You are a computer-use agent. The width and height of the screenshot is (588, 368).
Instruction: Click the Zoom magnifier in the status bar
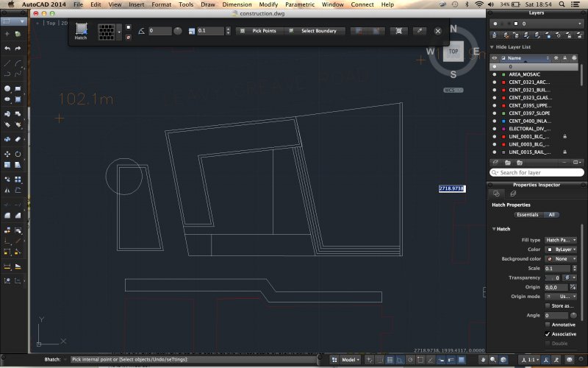[493, 359]
